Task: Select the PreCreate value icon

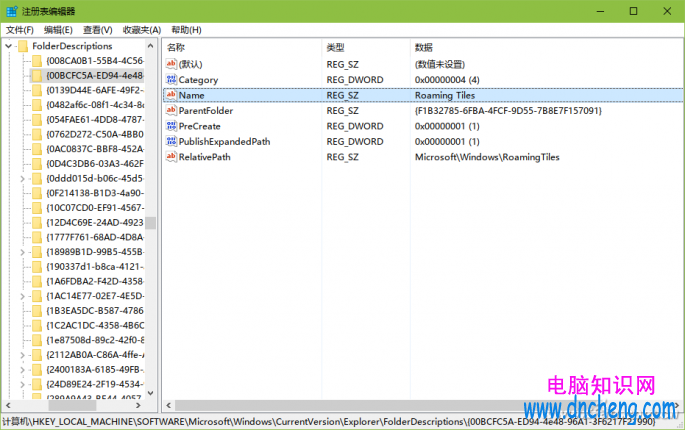Action: 170,126
